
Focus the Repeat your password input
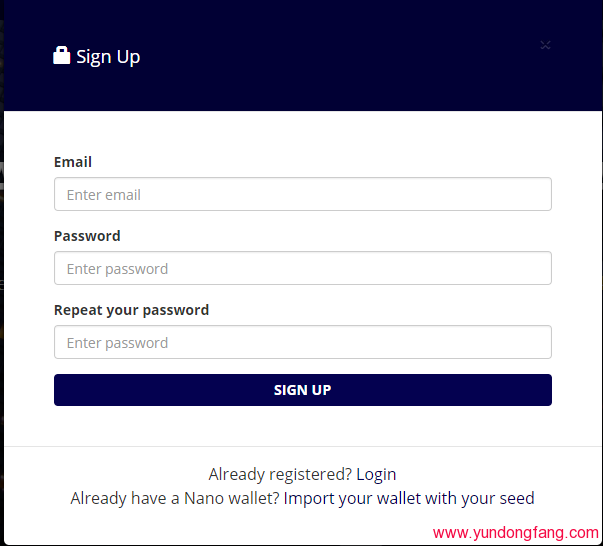[x=302, y=343]
